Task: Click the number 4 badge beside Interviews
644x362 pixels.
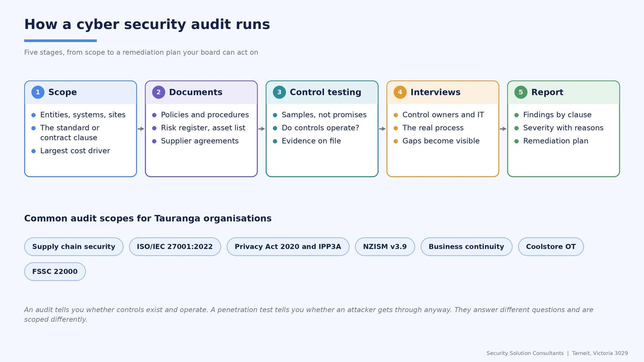Action: coord(400,92)
